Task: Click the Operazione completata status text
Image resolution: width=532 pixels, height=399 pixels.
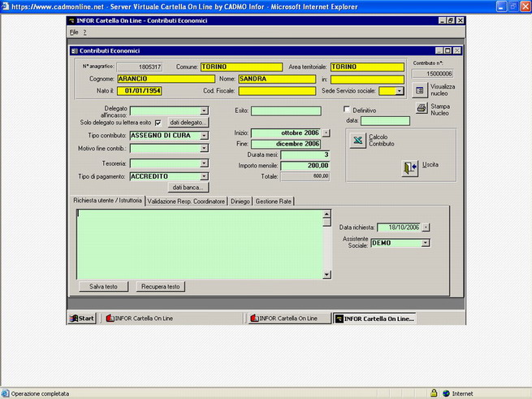Action: pyautogui.click(x=40, y=393)
